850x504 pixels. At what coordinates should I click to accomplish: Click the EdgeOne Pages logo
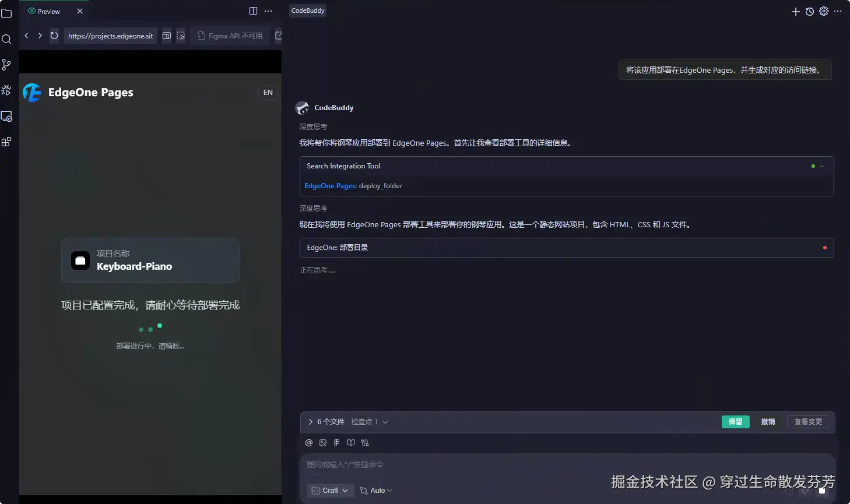(32, 92)
